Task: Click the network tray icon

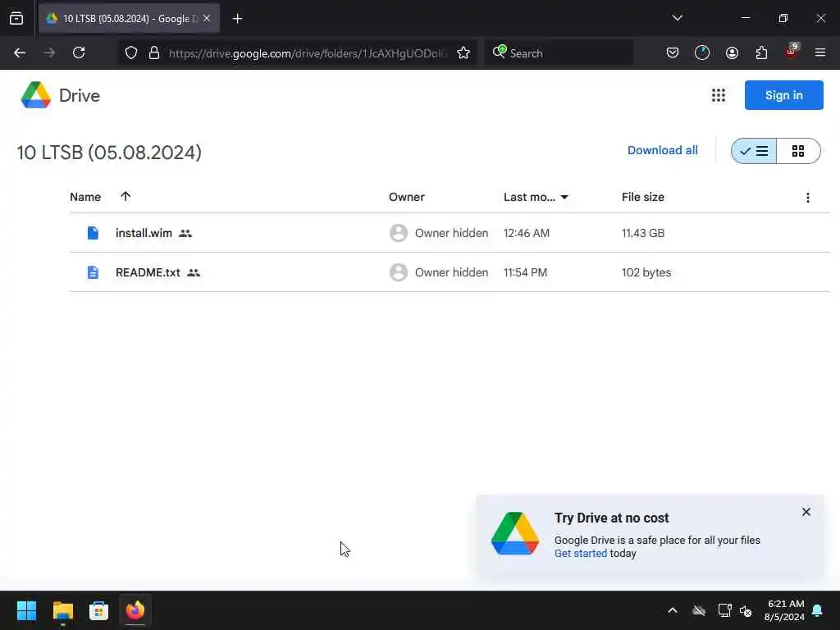Action: coord(724,610)
